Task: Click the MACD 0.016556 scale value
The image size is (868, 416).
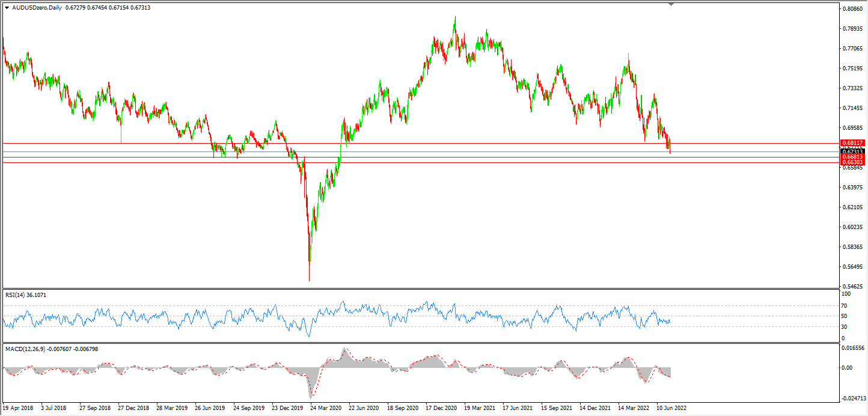Action: pos(854,348)
